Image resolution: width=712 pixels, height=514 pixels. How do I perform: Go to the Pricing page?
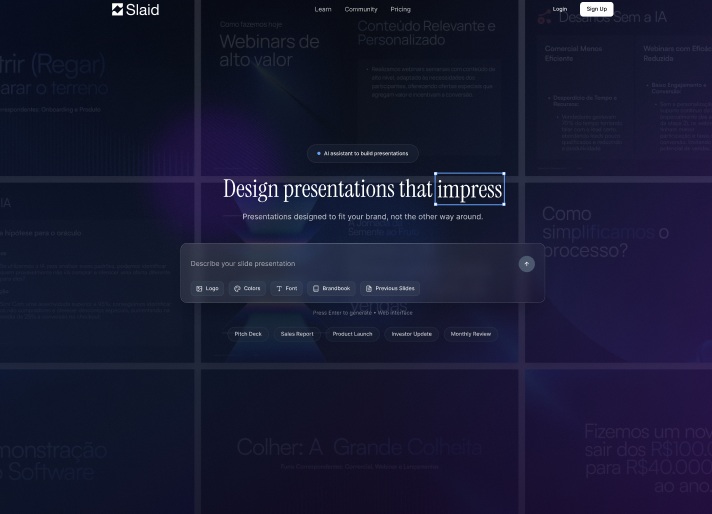400,9
